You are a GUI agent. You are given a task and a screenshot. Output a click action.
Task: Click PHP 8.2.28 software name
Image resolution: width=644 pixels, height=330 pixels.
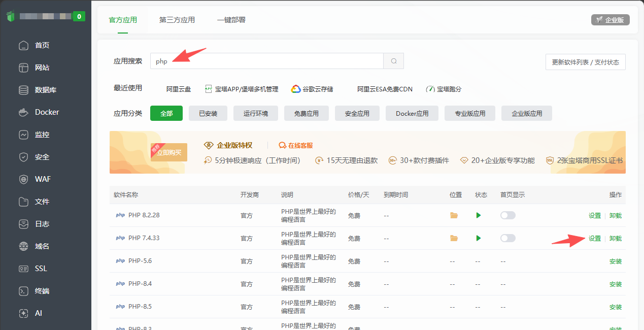pyautogui.click(x=144, y=215)
